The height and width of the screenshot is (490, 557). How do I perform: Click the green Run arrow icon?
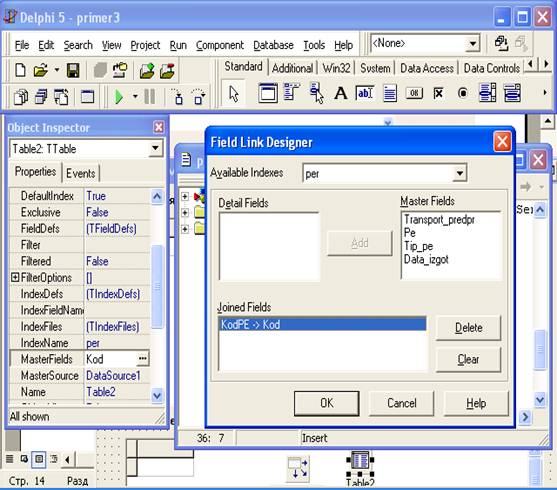pyautogui.click(x=119, y=97)
